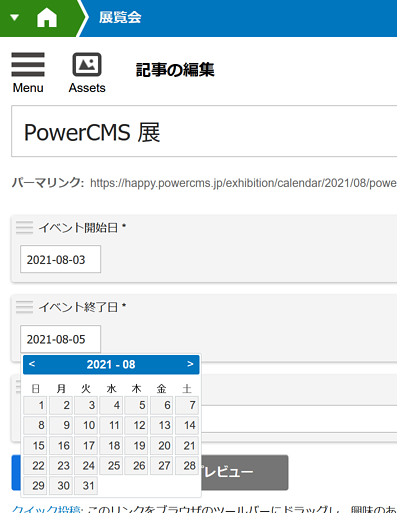Pick day 13 in the calendar
This screenshot has width=397, height=513.
(162, 425)
